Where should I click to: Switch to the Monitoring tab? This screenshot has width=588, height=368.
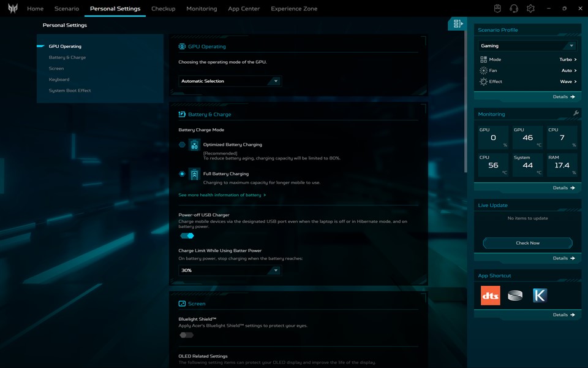click(x=202, y=9)
